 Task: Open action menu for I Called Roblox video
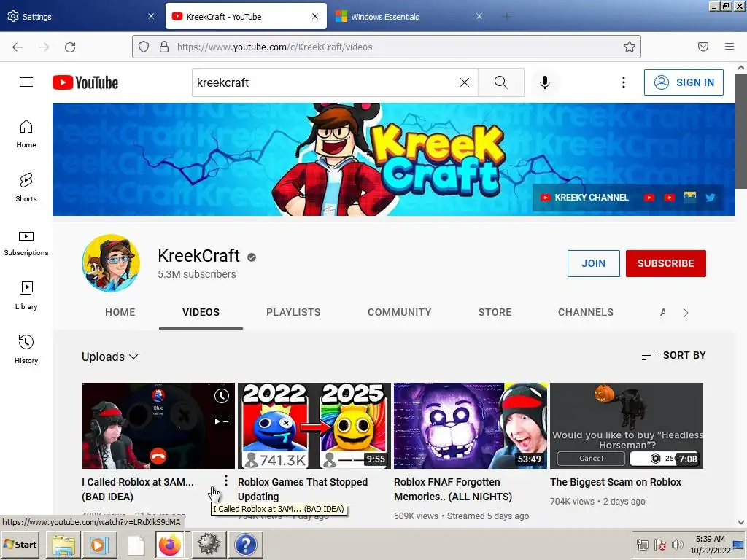point(226,481)
